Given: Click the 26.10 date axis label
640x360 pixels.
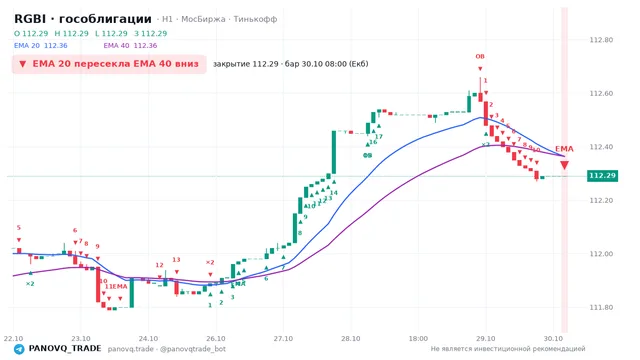Looking at the screenshot, I should pyautogui.click(x=216, y=339).
